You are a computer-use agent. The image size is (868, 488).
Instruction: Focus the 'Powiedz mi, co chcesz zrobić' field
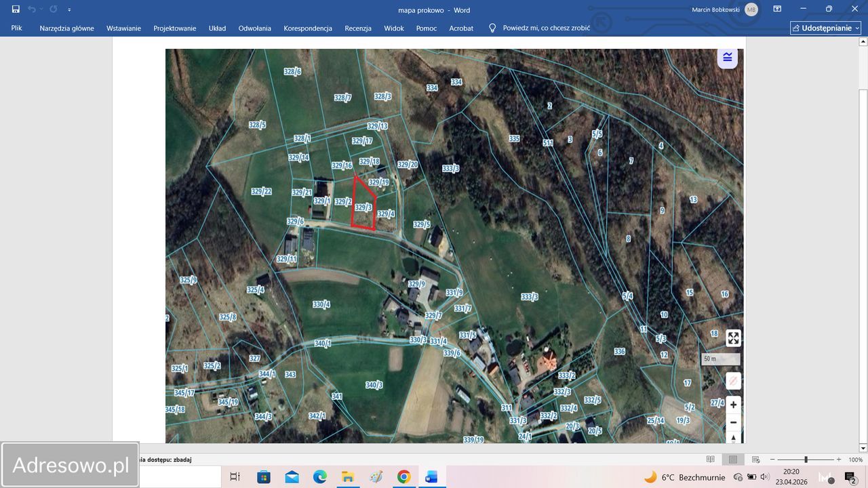(x=547, y=28)
